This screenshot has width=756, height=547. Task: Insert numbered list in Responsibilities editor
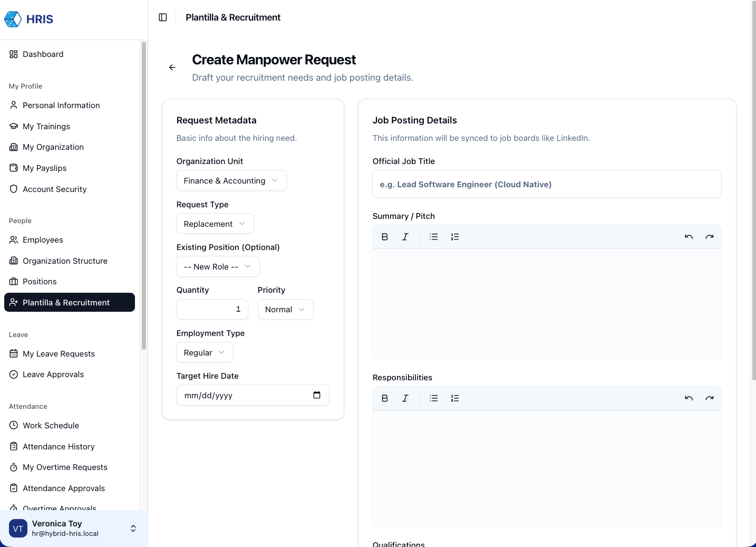pos(455,398)
